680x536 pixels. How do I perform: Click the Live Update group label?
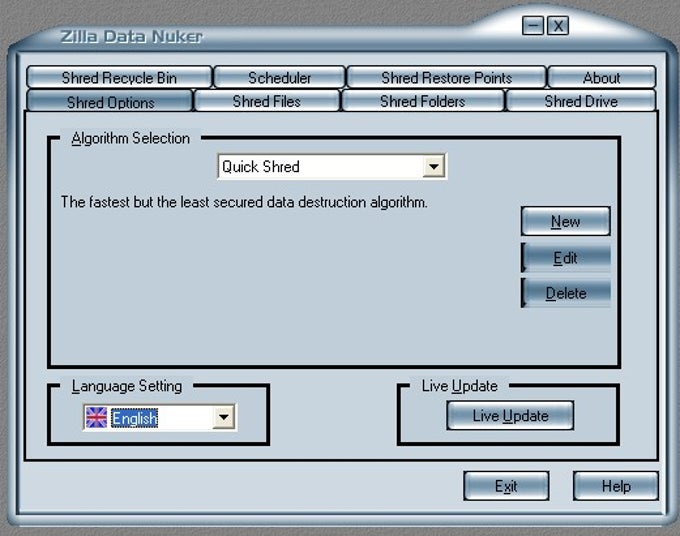click(460, 386)
